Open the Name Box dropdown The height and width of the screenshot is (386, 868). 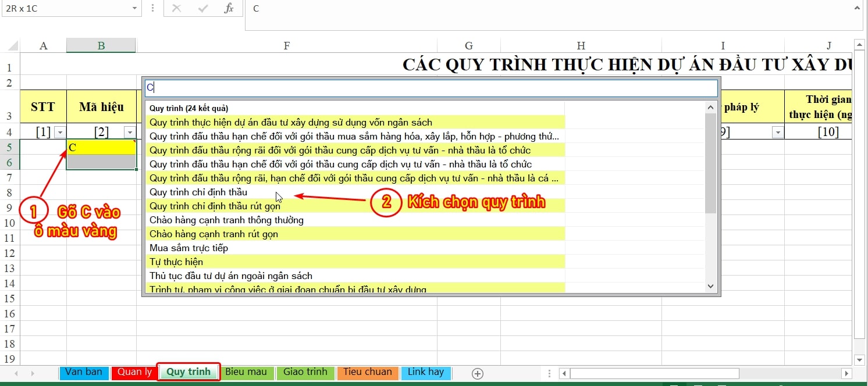pyautogui.click(x=135, y=8)
